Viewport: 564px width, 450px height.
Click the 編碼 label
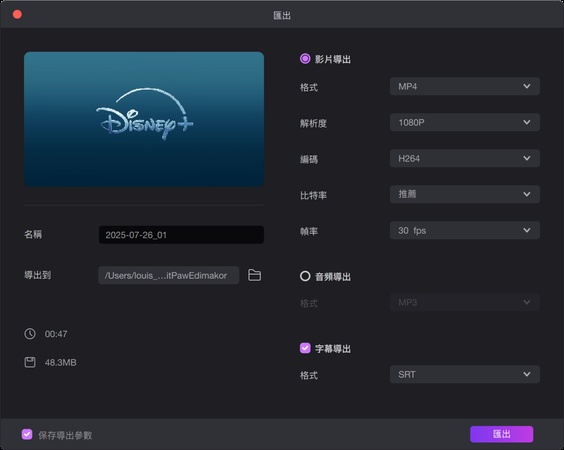pos(309,159)
